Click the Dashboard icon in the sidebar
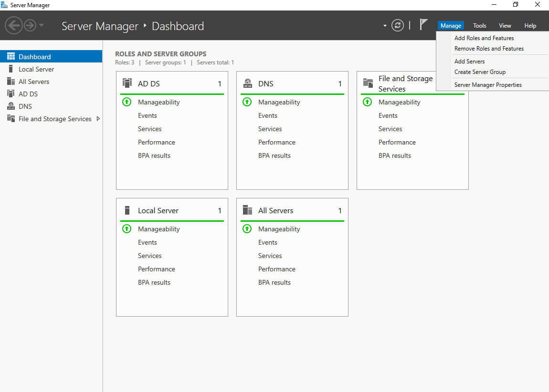549x392 pixels. (x=11, y=56)
